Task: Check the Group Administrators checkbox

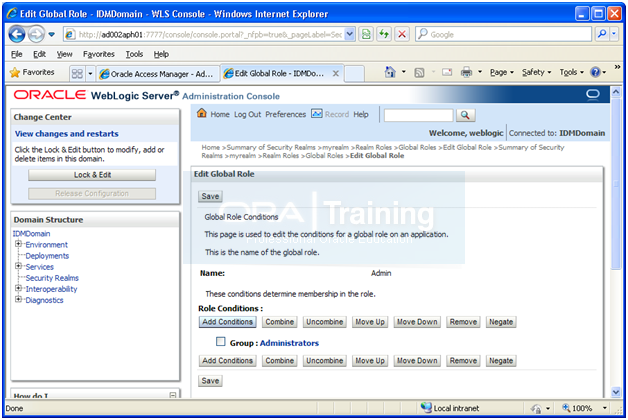Action: tap(221, 342)
